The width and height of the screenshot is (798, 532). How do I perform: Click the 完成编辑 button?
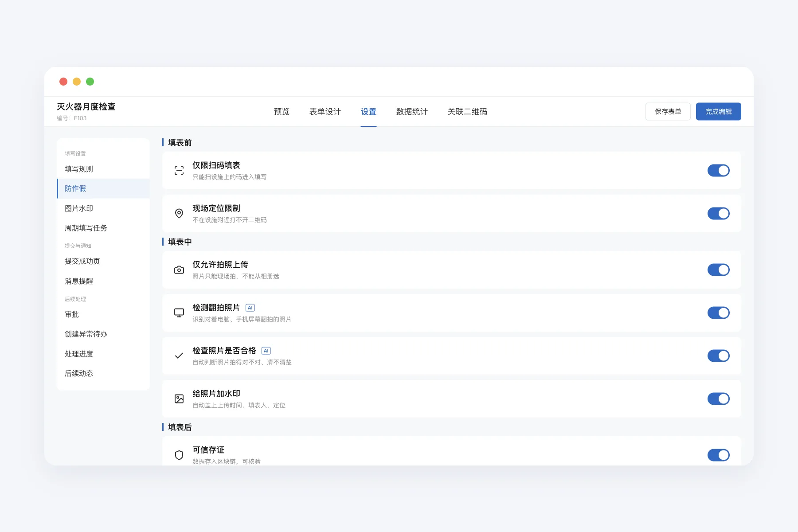point(719,112)
